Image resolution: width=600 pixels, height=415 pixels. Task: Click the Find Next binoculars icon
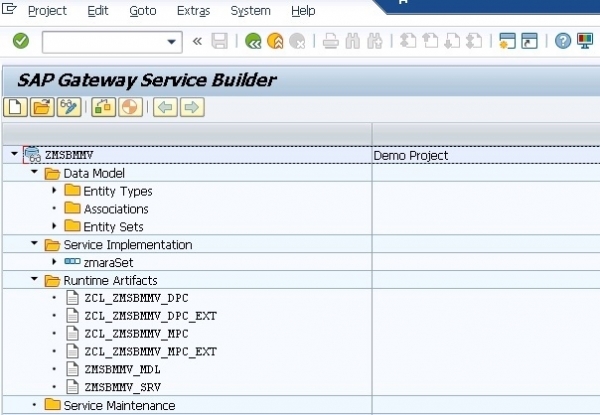[x=375, y=41]
